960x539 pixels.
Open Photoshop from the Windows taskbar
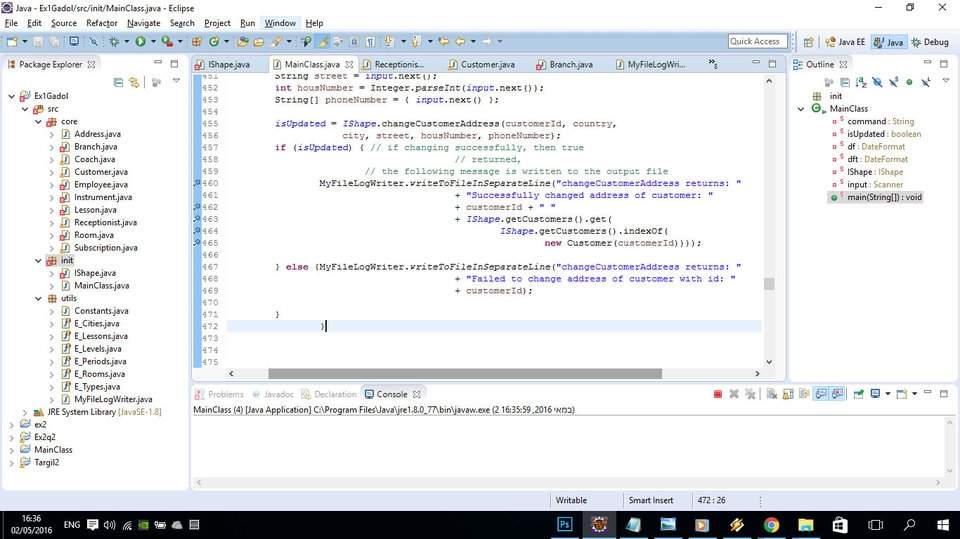564,524
